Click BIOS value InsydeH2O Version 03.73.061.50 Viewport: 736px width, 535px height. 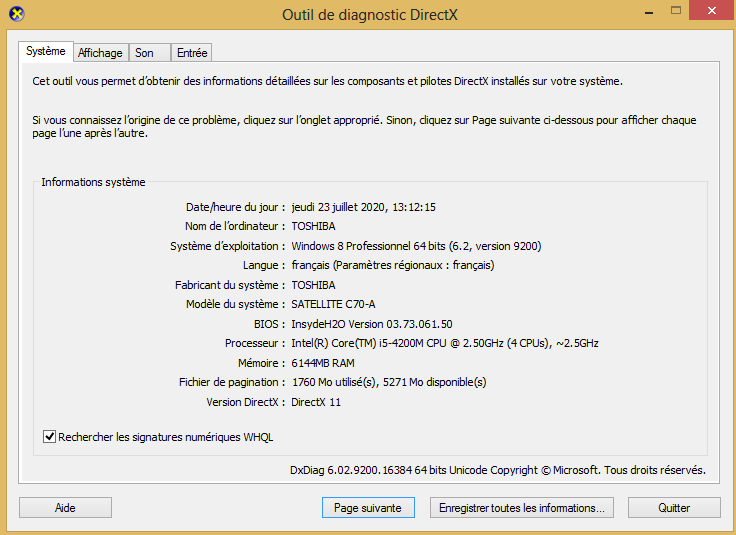tap(372, 324)
